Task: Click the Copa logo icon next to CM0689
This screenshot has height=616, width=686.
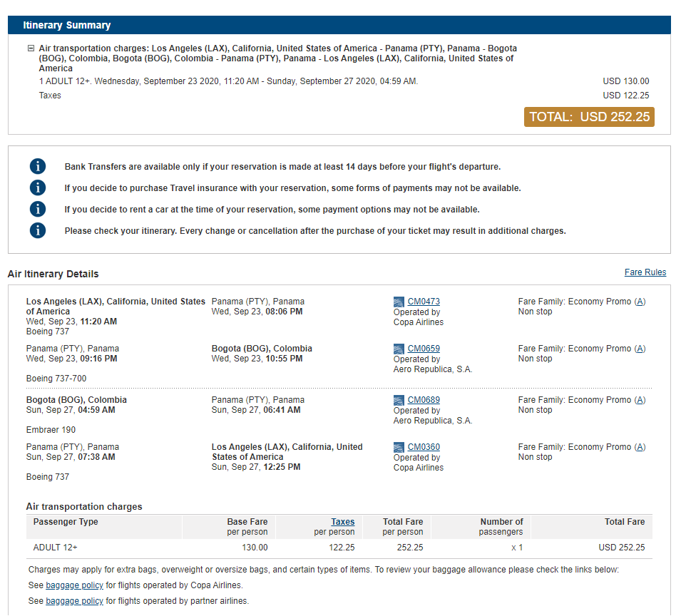Action: 399,400
